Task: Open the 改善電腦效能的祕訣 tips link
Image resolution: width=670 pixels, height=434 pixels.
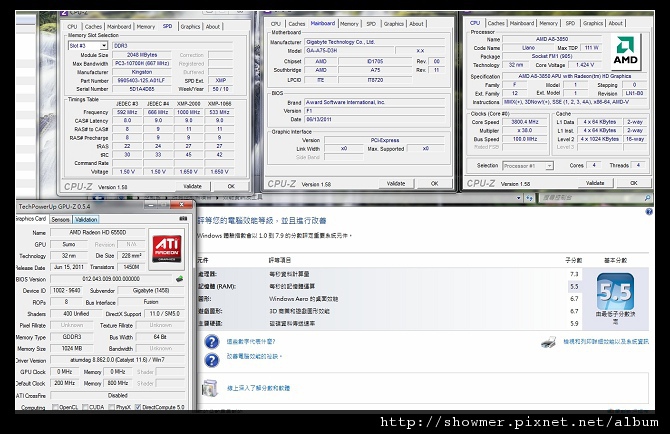Action: pos(253,356)
